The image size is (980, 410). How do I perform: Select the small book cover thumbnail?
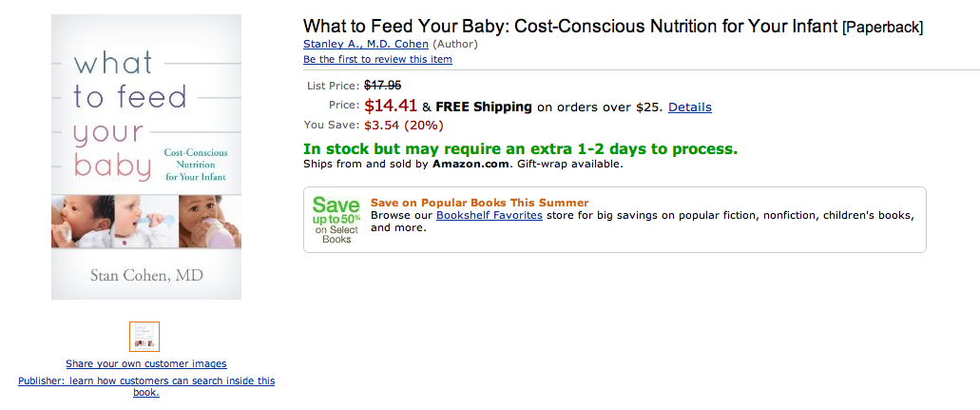coord(144,337)
